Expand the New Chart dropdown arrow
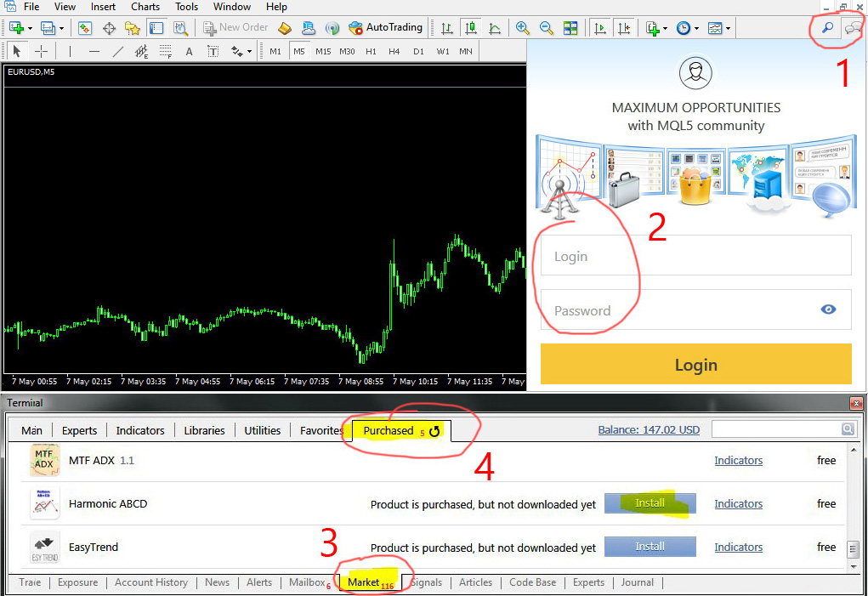The width and height of the screenshot is (868, 596). click(x=30, y=28)
